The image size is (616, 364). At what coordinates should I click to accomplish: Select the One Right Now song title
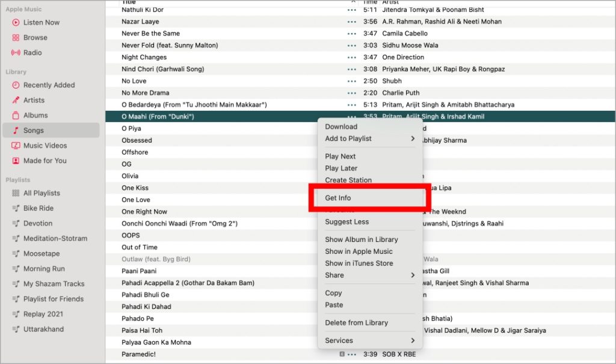pyautogui.click(x=144, y=212)
